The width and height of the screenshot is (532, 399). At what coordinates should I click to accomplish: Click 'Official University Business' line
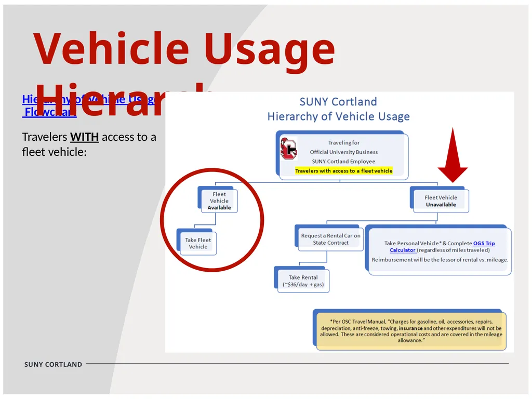(344, 152)
